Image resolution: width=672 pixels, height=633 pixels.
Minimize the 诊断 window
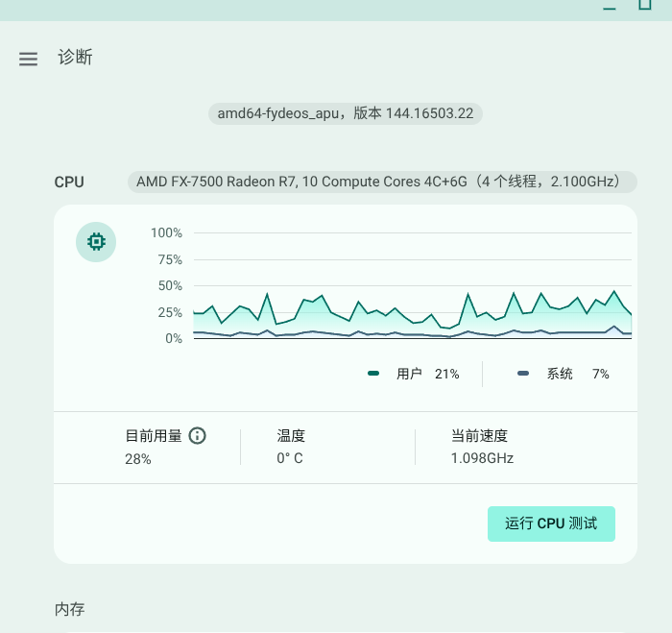[610, 6]
